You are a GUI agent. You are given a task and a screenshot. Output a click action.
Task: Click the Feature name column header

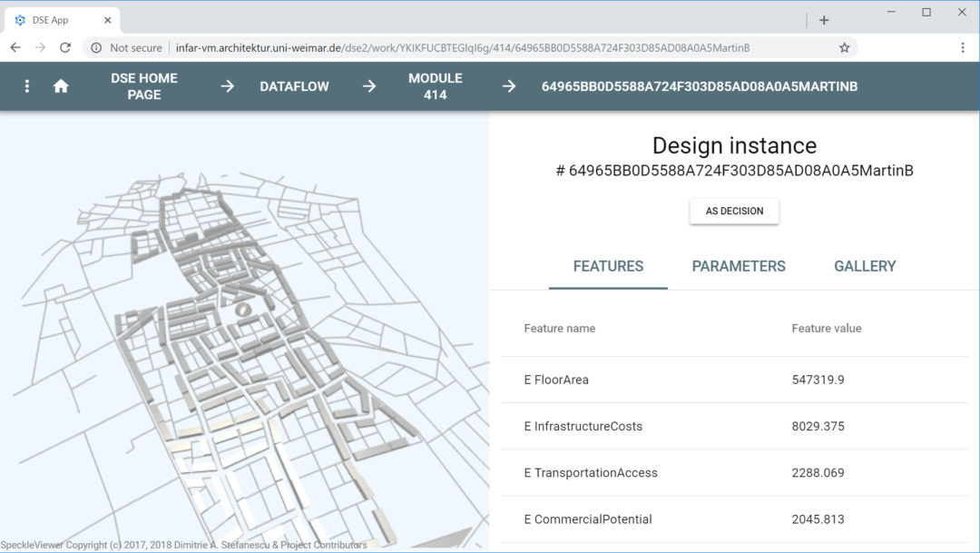(559, 329)
